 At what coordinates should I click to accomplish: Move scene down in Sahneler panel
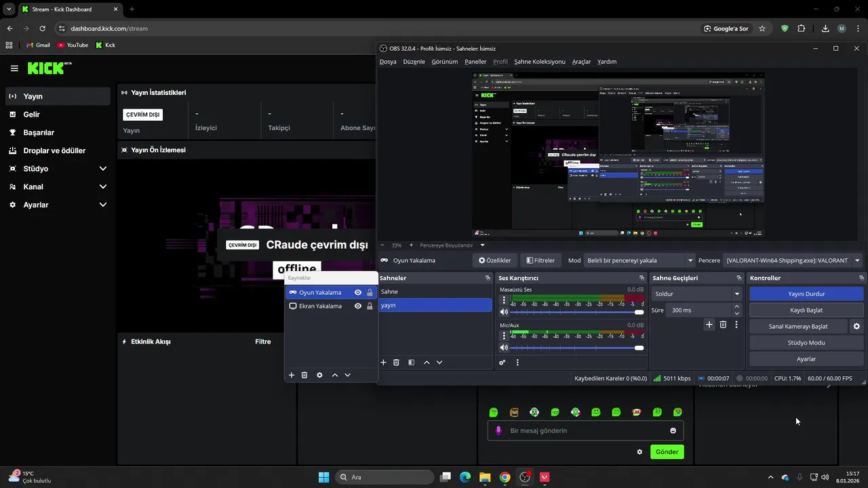439,363
